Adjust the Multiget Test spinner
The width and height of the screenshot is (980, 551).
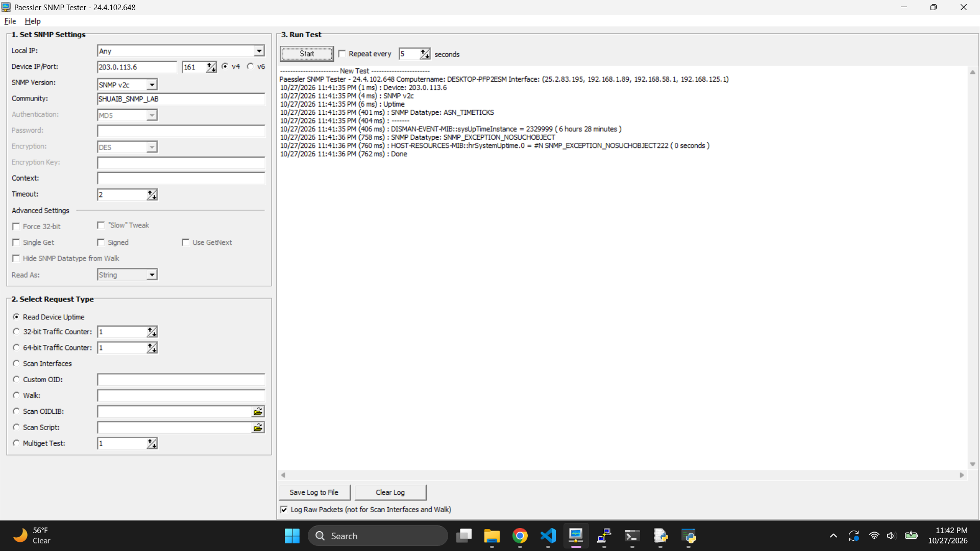point(152,443)
